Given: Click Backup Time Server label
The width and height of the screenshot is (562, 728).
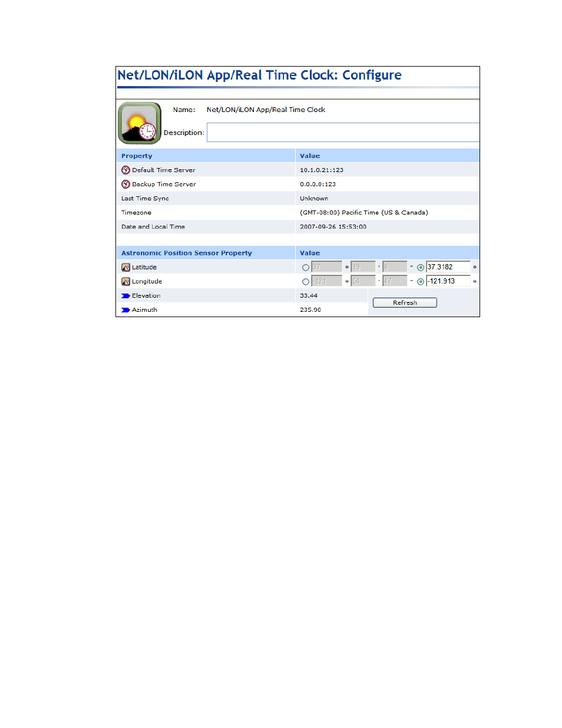Looking at the screenshot, I should 164,184.
